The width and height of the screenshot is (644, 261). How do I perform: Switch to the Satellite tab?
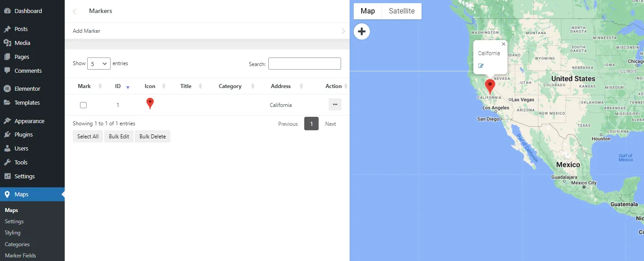point(401,11)
